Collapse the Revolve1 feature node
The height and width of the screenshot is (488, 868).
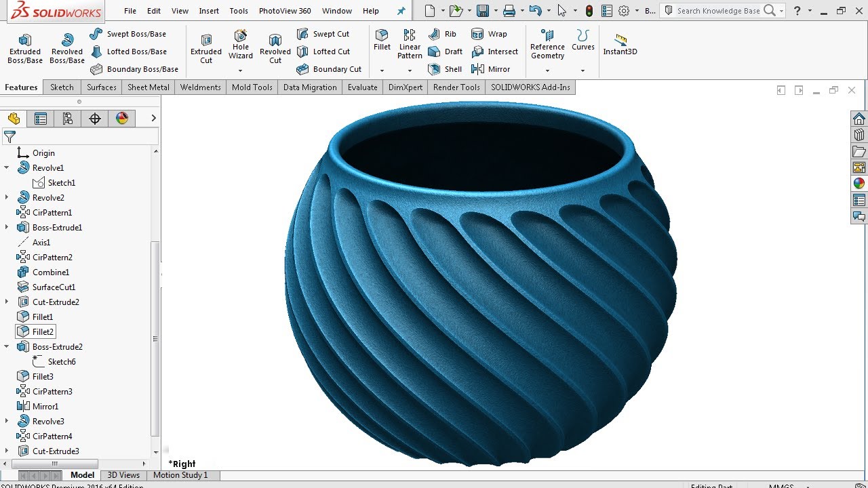[x=7, y=167]
